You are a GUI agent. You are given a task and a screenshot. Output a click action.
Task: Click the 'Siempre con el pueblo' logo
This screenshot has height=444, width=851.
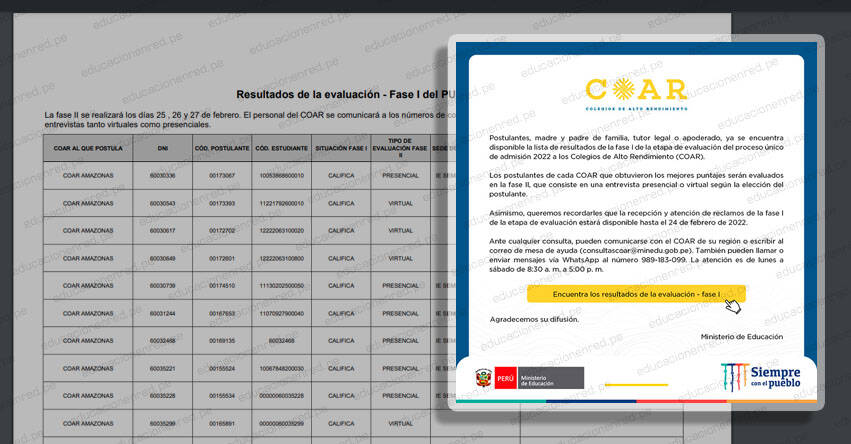(761, 377)
